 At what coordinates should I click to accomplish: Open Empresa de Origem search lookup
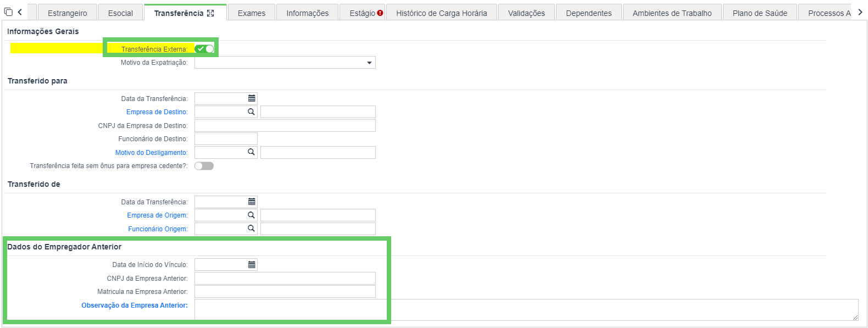(x=251, y=215)
